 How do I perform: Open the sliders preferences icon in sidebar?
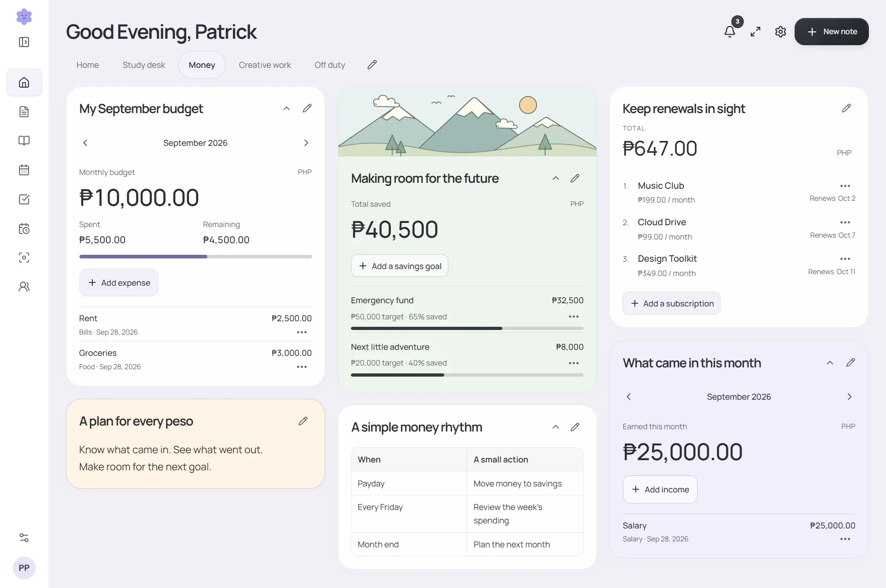click(x=24, y=538)
